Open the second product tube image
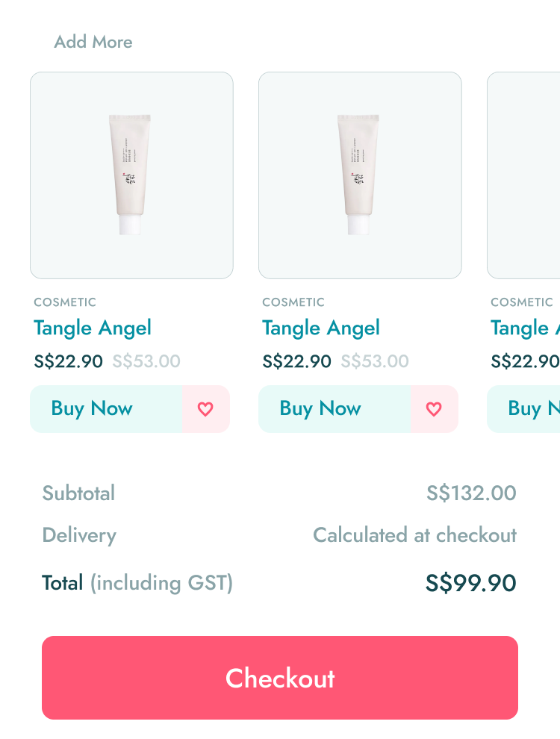Screen dimensions: 560x739 [x=360, y=175]
